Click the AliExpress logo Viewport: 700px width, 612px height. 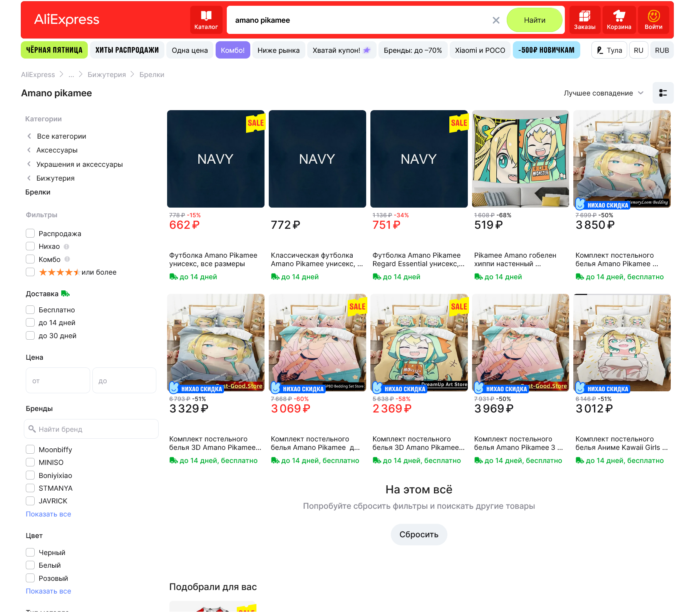click(67, 20)
